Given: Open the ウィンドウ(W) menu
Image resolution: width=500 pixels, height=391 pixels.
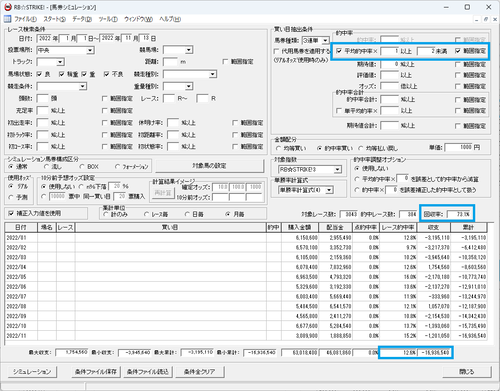Looking at the screenshot, I should click(x=138, y=19).
